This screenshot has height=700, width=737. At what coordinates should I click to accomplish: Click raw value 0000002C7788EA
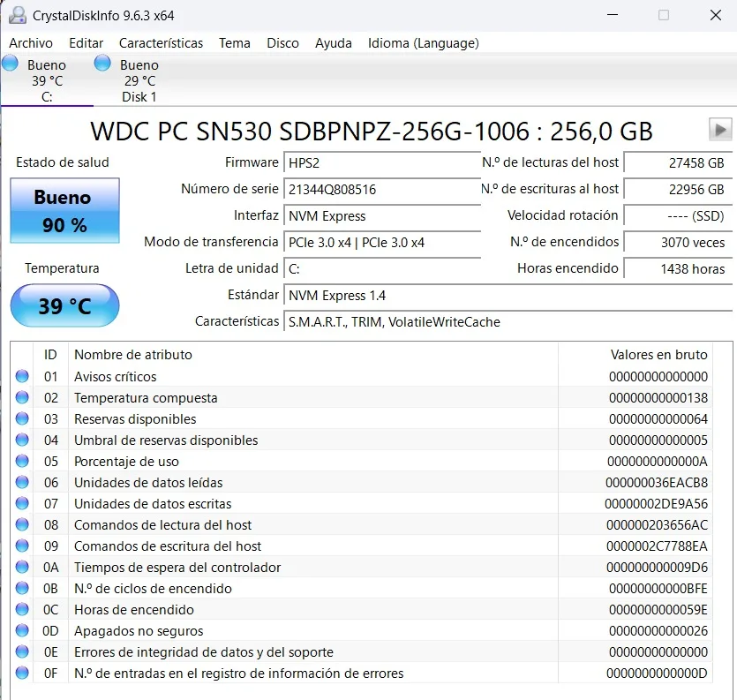(657, 546)
